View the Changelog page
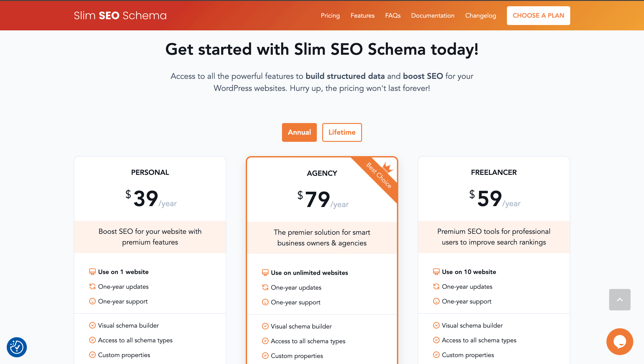 tap(480, 15)
